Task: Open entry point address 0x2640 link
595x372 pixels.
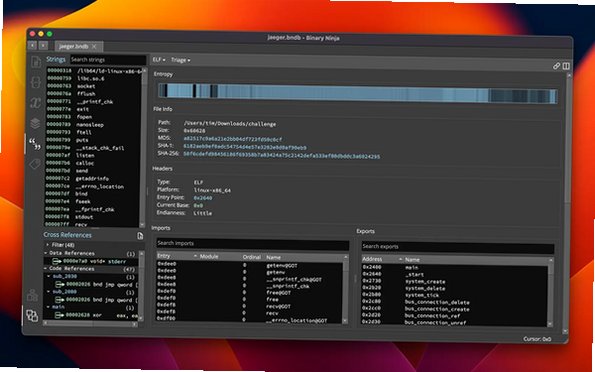Action: point(203,198)
